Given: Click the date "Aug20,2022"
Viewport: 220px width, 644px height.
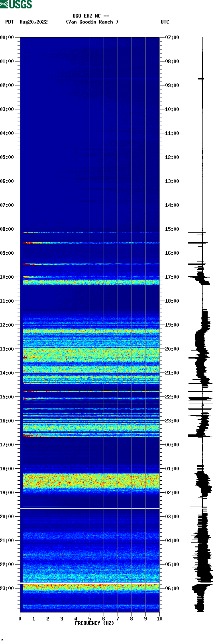Looking at the screenshot, I should click(x=33, y=22).
